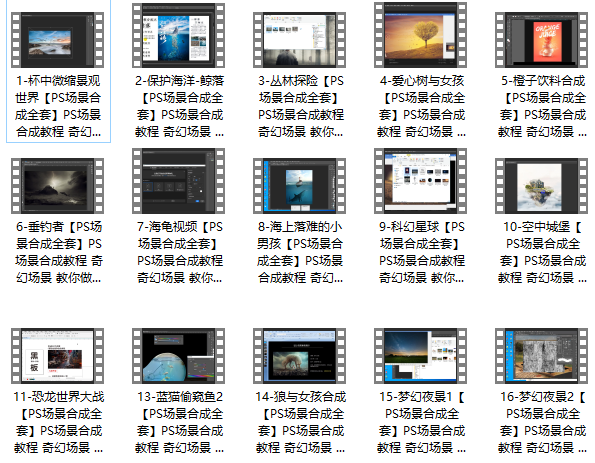The height and width of the screenshot is (463, 595).
Task: Click the file name 4-爱心树与女孩
Action: [421, 106]
